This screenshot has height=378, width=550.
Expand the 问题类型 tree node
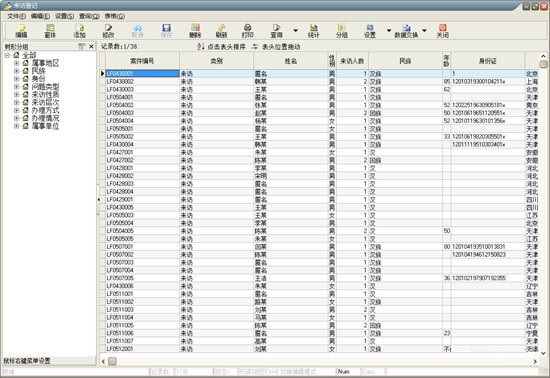pos(16,87)
